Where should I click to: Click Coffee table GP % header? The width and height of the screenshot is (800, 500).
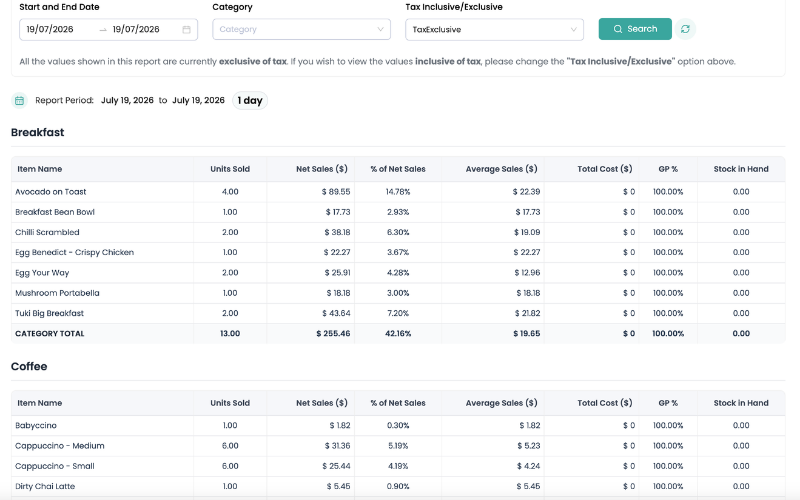click(x=668, y=403)
